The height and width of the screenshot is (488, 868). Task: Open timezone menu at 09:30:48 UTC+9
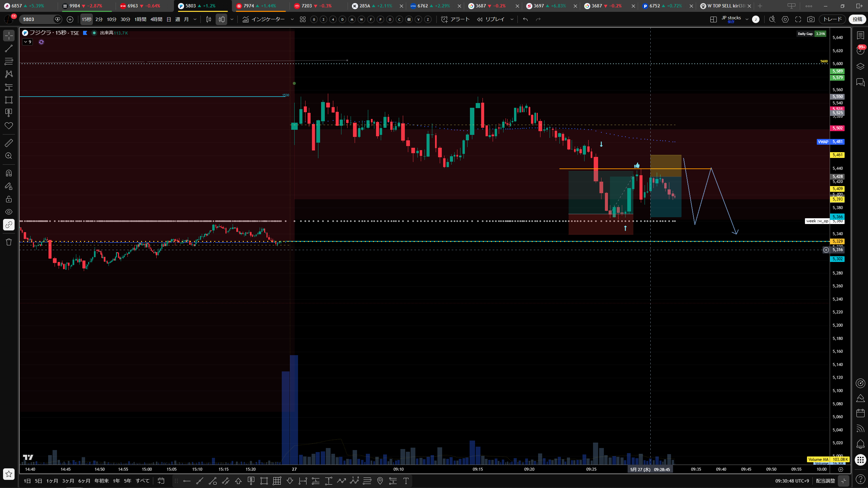coord(792,481)
